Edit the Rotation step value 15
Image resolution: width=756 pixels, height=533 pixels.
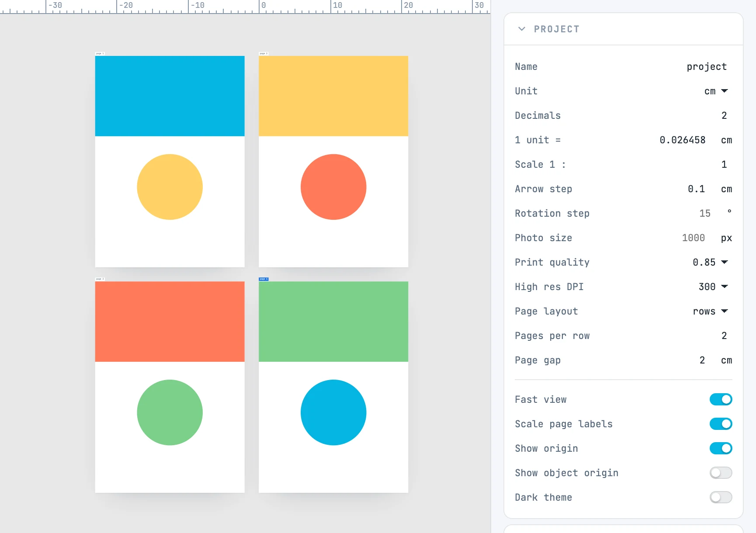[704, 213]
